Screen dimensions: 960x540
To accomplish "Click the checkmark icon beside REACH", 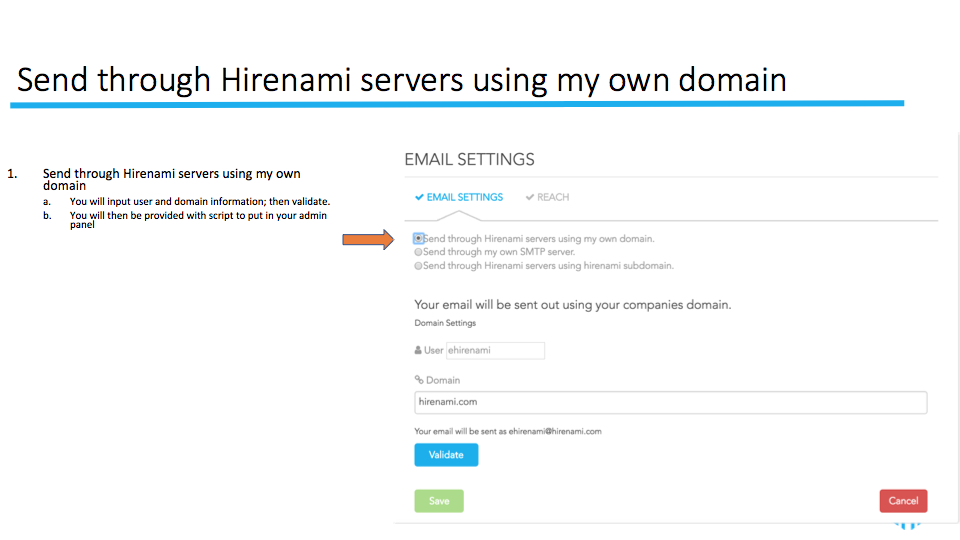I will [x=530, y=197].
